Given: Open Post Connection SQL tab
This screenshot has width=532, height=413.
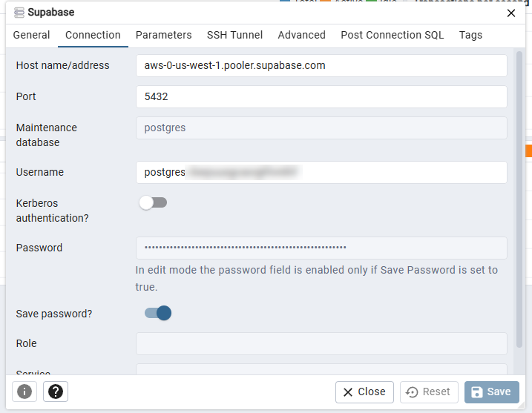Looking at the screenshot, I should 392,35.
